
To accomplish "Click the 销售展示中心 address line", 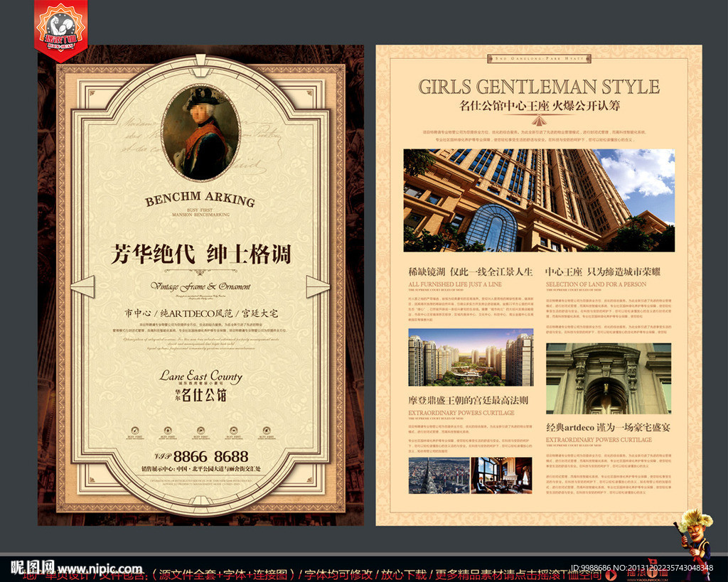I will point(200,469).
